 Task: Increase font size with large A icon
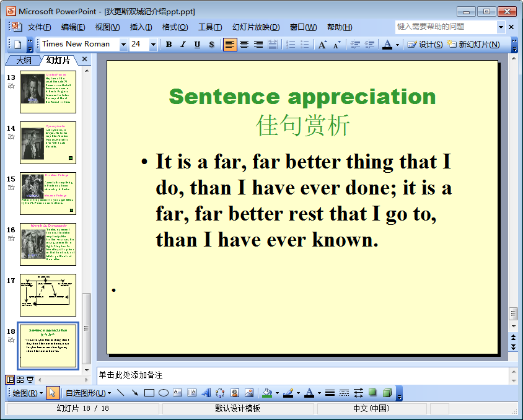322,45
